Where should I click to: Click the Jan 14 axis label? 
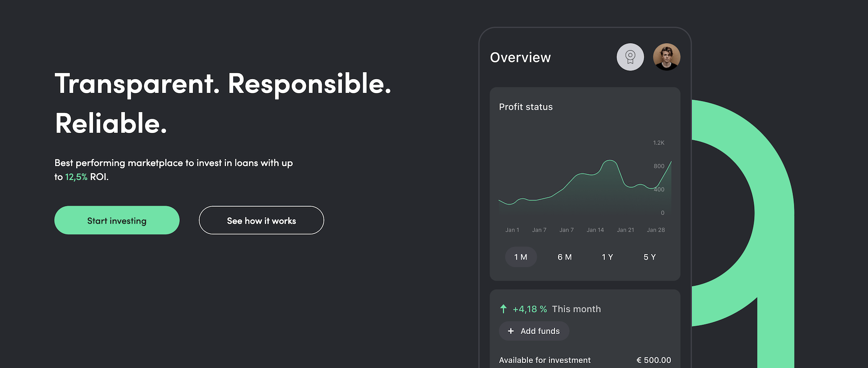point(595,230)
